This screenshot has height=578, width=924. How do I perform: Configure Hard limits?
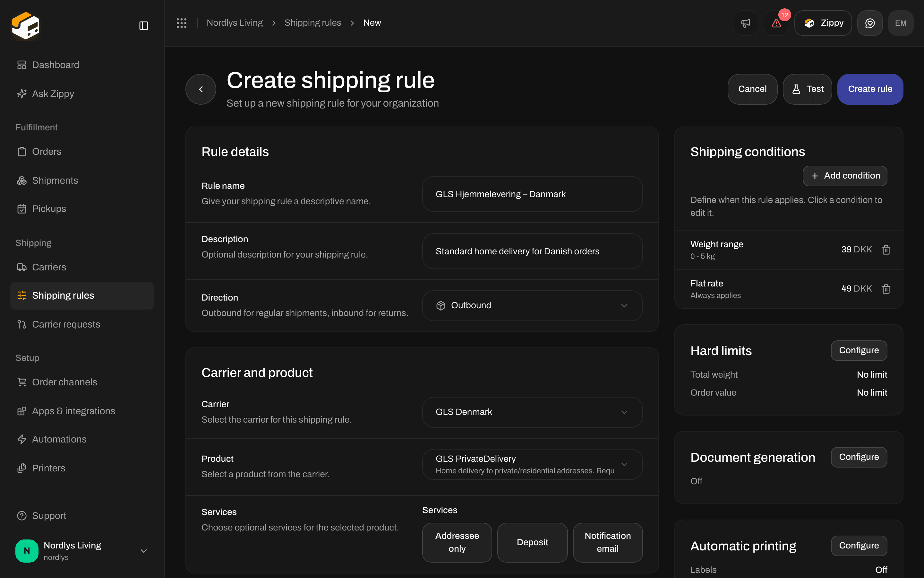[x=859, y=351]
